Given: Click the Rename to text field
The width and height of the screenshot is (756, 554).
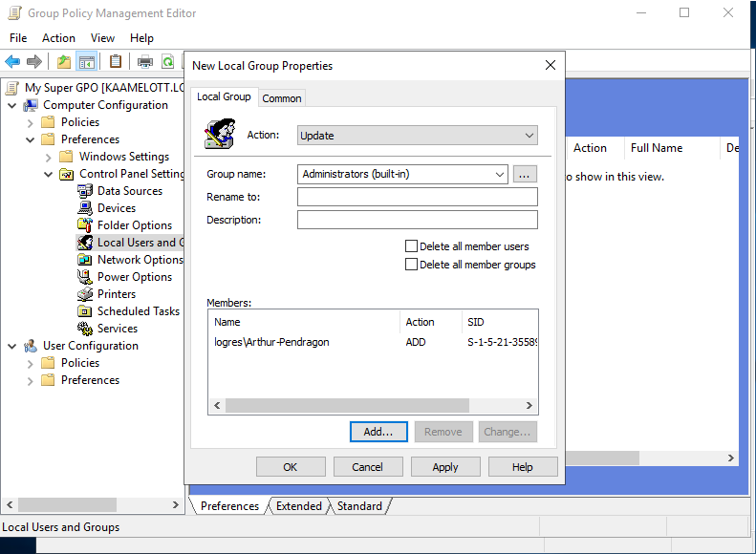Looking at the screenshot, I should [x=417, y=197].
